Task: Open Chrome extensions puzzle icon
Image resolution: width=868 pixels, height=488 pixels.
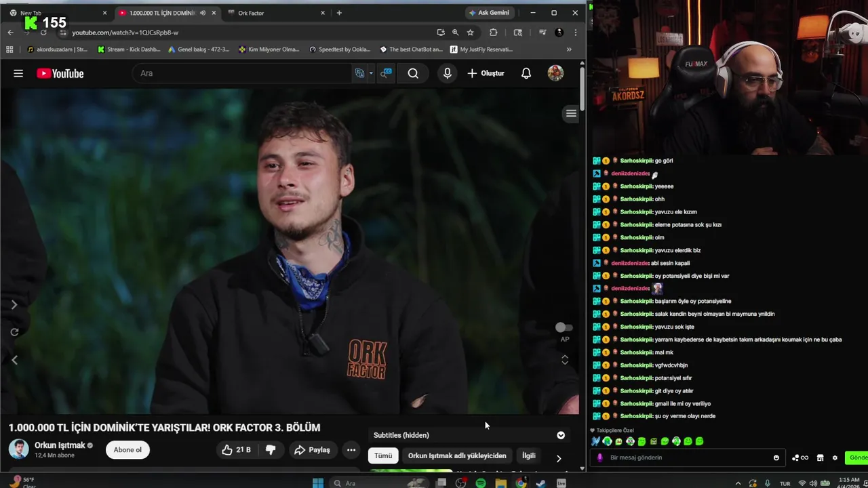Action: tap(493, 32)
